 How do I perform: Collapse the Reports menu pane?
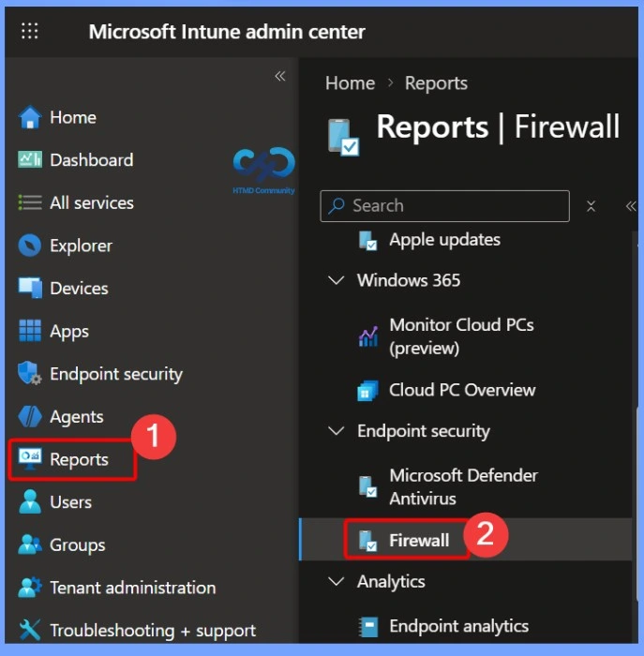point(631,206)
